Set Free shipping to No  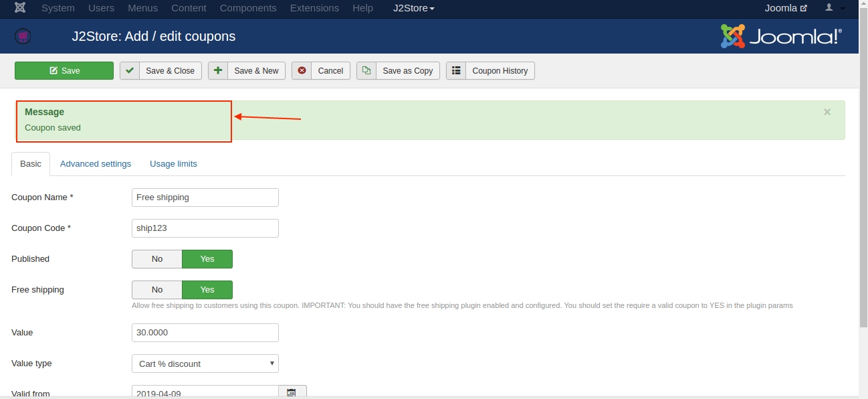[157, 290]
